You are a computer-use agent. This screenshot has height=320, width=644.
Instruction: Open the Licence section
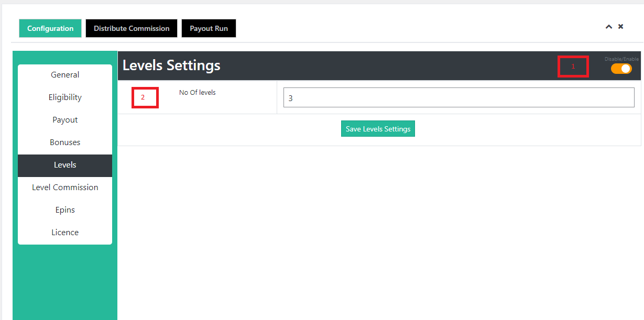pos(65,233)
